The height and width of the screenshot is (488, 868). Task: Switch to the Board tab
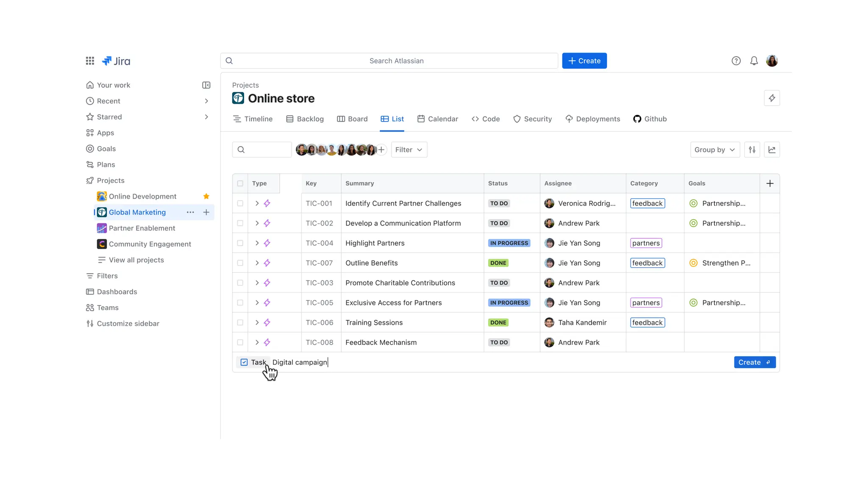tap(352, 119)
